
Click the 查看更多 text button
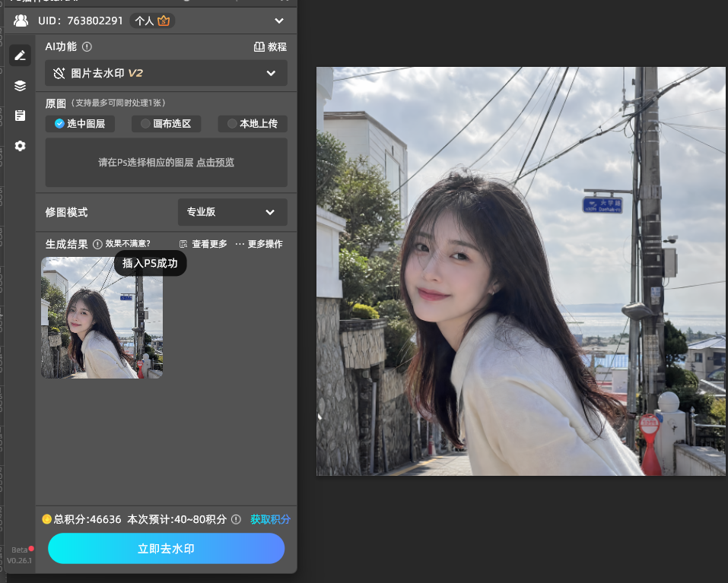coord(209,244)
